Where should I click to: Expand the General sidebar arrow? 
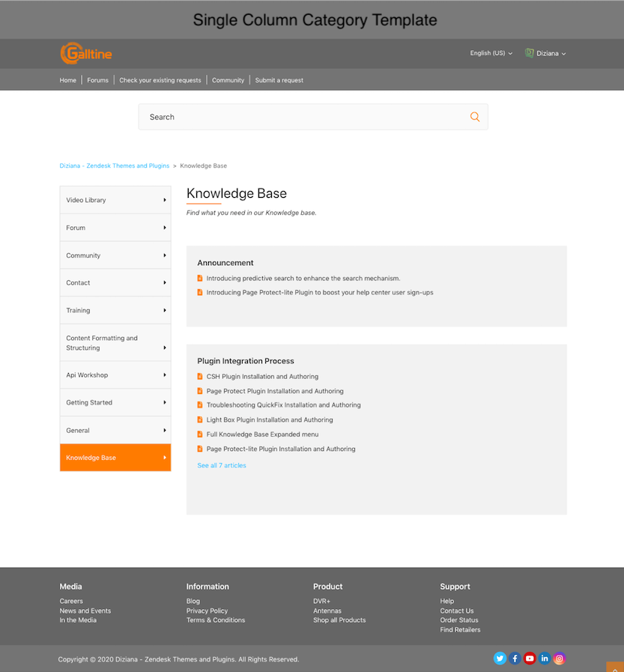click(165, 430)
